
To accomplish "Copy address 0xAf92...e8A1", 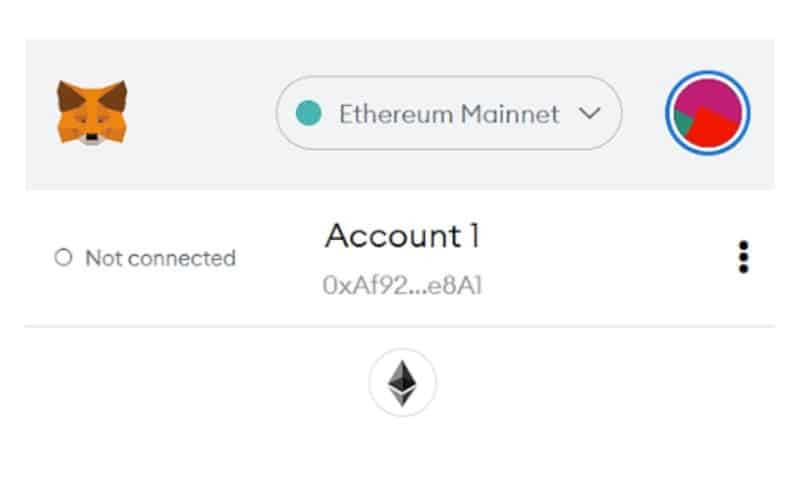I will [x=402, y=285].
